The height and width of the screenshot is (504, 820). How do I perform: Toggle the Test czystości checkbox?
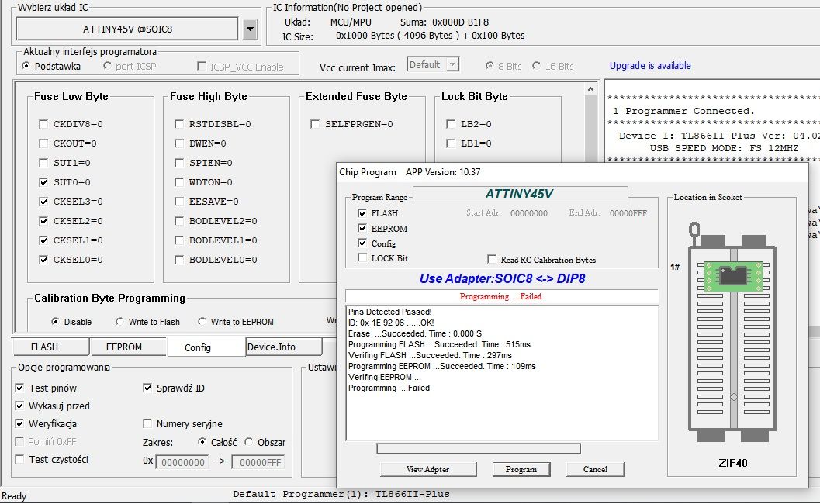pyautogui.click(x=19, y=459)
